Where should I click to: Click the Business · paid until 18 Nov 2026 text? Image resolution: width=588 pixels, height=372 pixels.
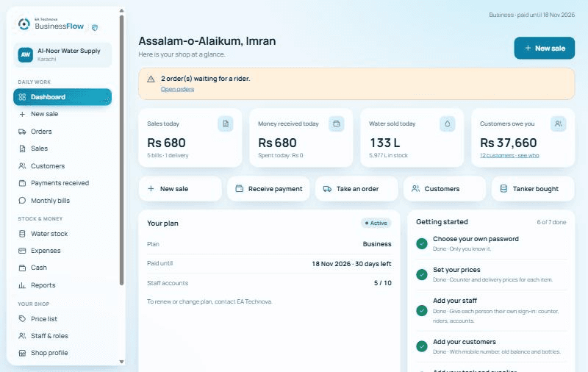[x=531, y=15]
